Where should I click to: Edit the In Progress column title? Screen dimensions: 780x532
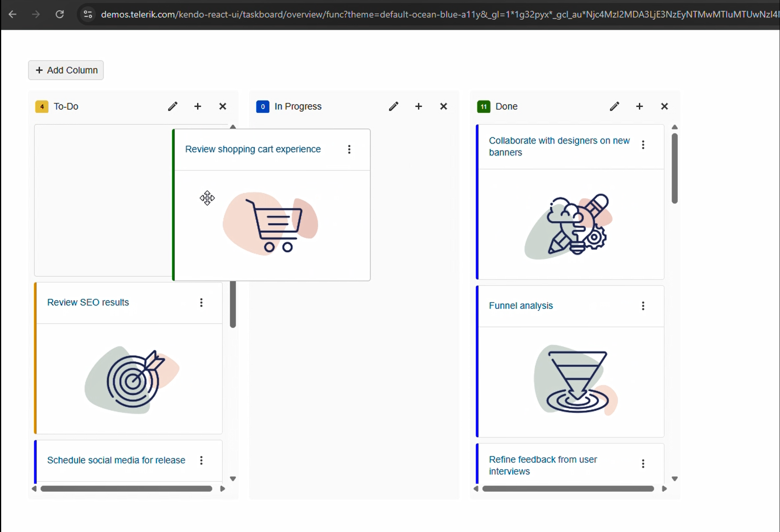pyautogui.click(x=394, y=106)
